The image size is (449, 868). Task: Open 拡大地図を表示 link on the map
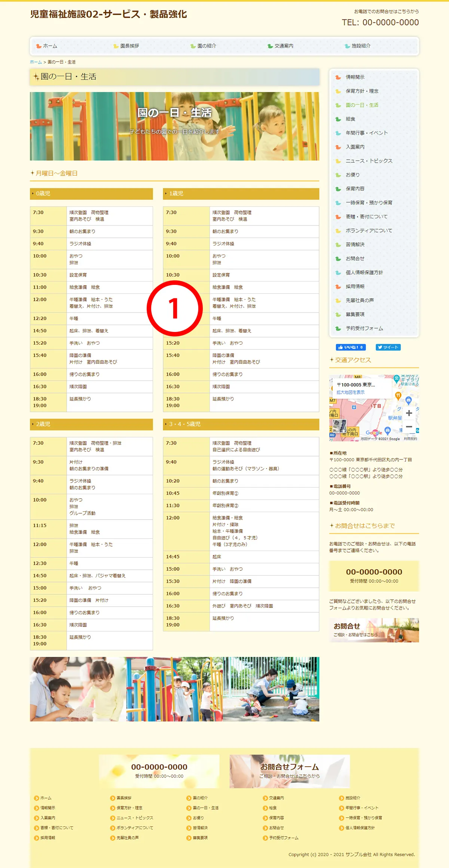coord(350,392)
